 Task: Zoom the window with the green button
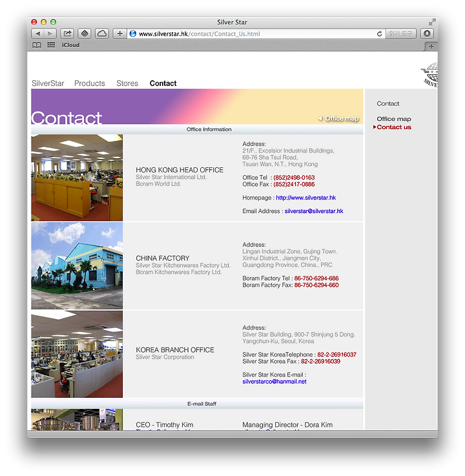tap(53, 22)
